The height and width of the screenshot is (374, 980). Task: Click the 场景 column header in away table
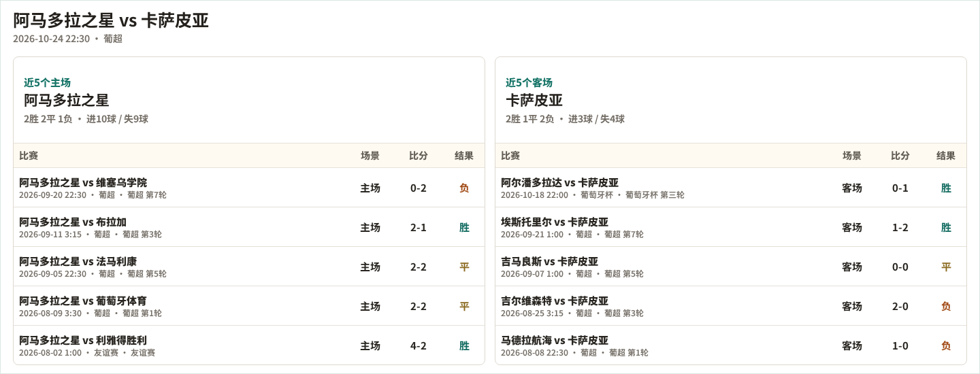(x=852, y=155)
